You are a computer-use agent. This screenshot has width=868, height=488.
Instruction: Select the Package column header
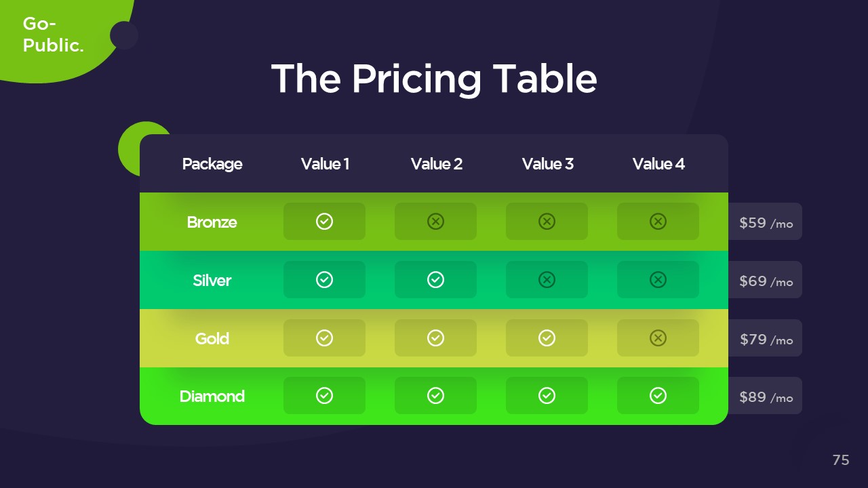(212, 164)
